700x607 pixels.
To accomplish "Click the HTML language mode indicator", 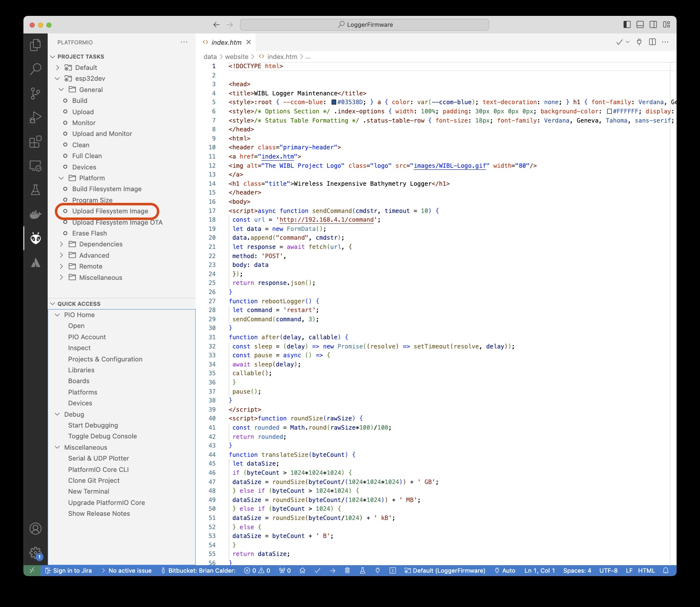I will click(646, 571).
